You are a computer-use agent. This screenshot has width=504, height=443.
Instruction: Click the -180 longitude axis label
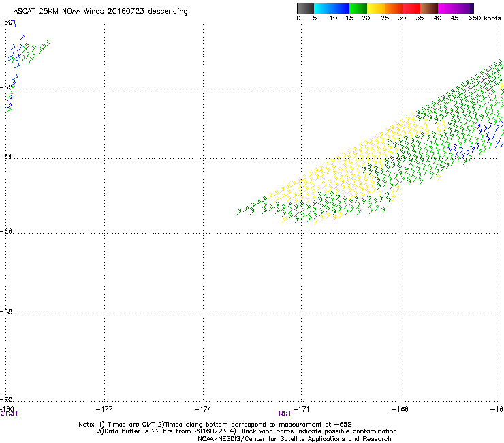tap(7, 409)
